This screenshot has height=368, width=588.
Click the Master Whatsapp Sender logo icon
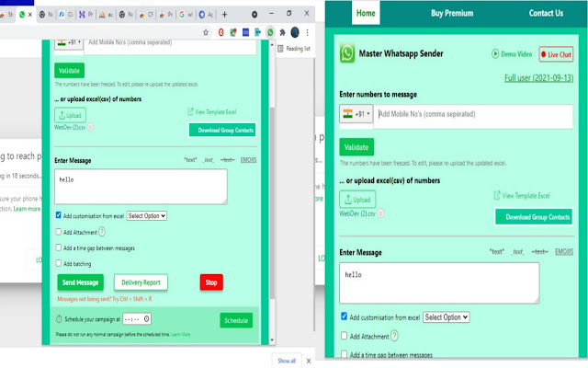click(x=347, y=53)
